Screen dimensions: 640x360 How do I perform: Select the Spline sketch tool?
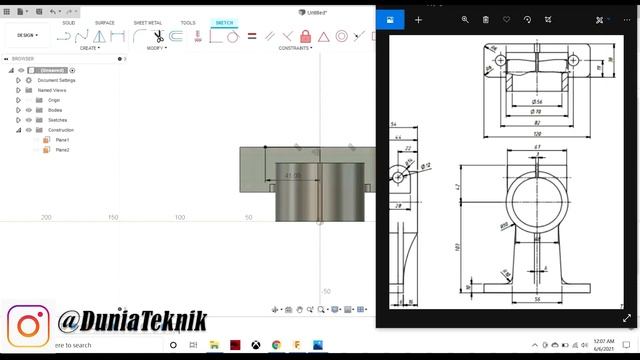[81, 37]
